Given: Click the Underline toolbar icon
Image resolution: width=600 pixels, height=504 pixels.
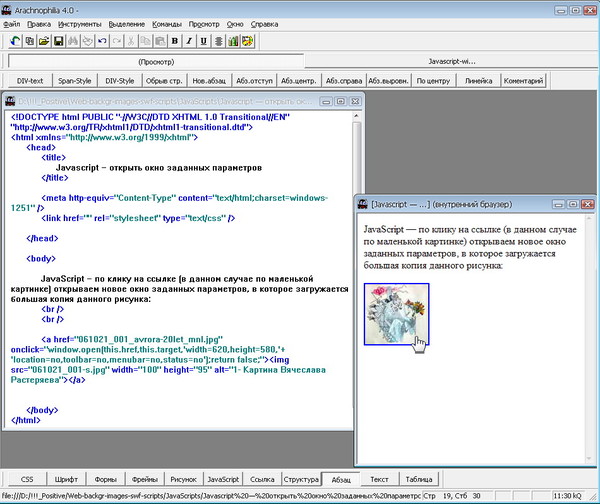Looking at the screenshot, I should pos(204,41).
